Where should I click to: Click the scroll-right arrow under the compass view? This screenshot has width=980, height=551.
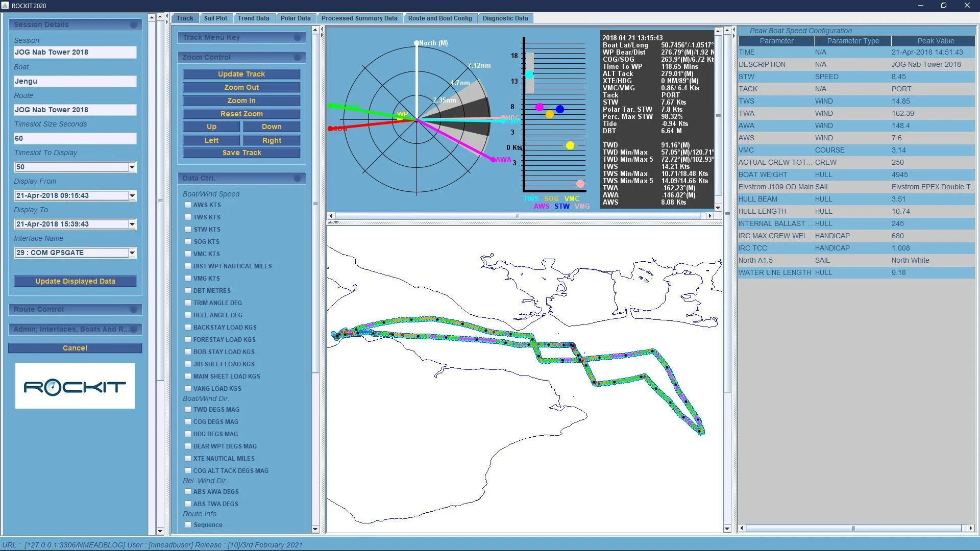tap(709, 216)
